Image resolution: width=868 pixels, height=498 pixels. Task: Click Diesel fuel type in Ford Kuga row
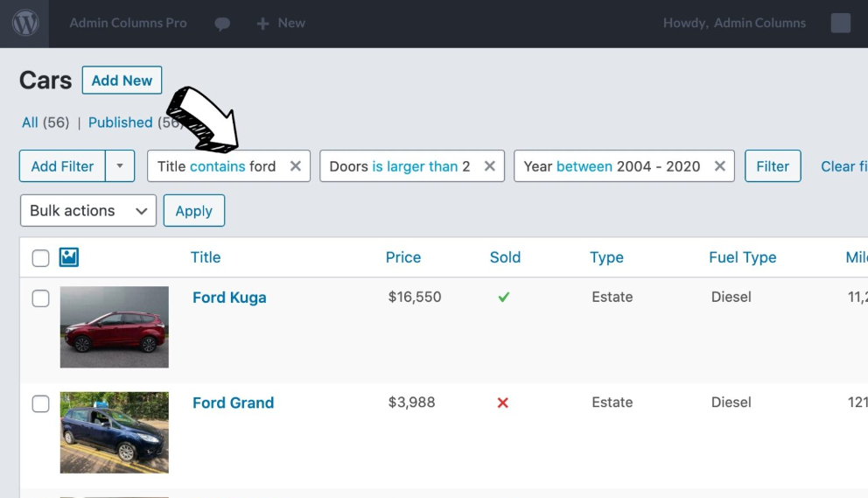click(731, 297)
